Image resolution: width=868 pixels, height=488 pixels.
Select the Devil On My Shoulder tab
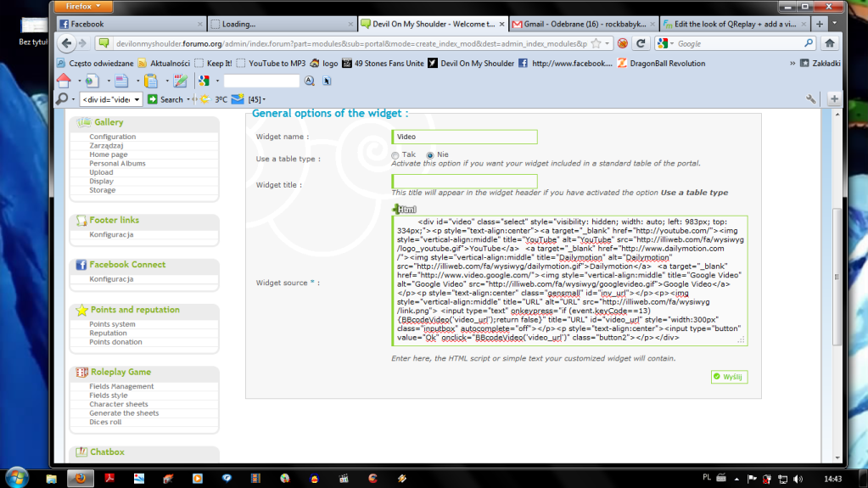pyautogui.click(x=433, y=24)
